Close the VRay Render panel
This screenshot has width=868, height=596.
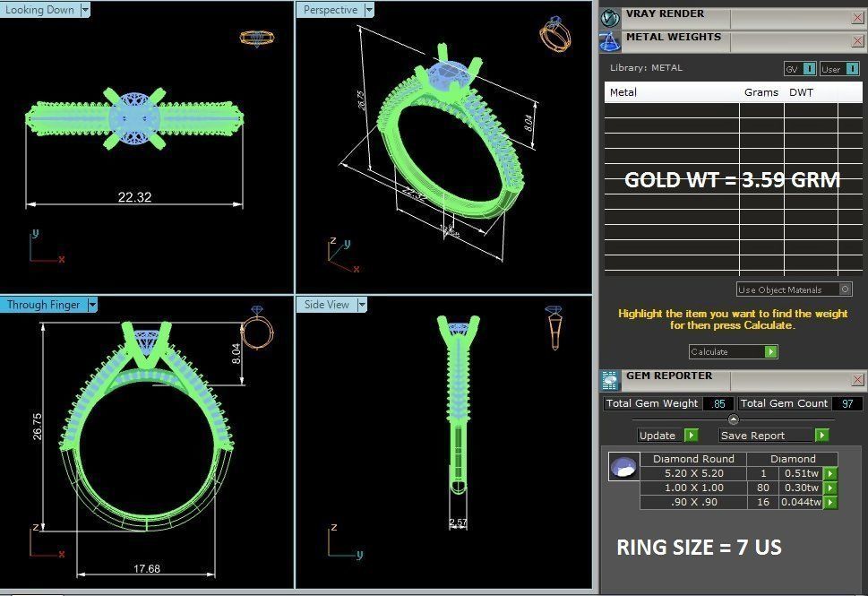click(857, 18)
